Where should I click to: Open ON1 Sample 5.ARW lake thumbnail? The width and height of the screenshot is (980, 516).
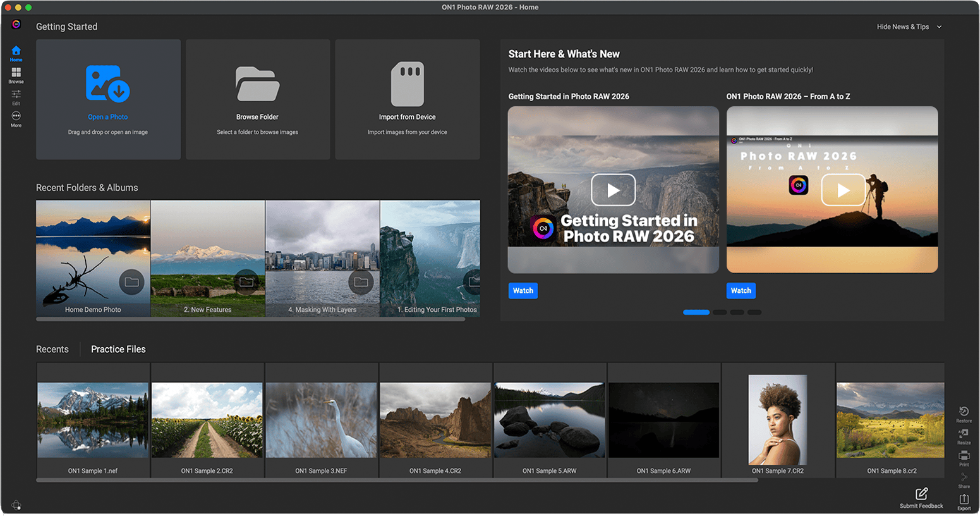(550, 420)
